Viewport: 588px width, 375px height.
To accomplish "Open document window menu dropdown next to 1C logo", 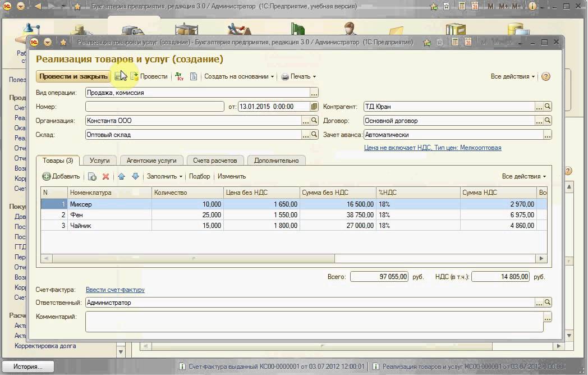I will [x=48, y=42].
